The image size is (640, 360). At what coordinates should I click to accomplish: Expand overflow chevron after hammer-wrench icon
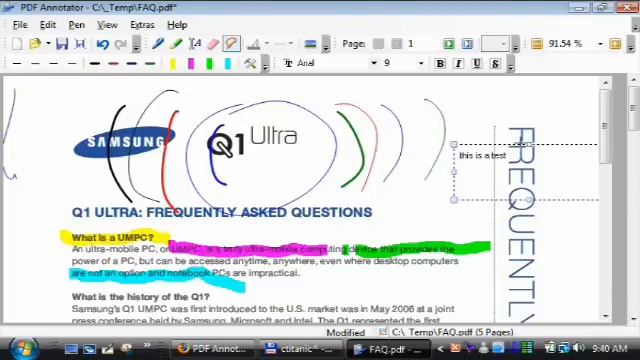click(x=265, y=64)
